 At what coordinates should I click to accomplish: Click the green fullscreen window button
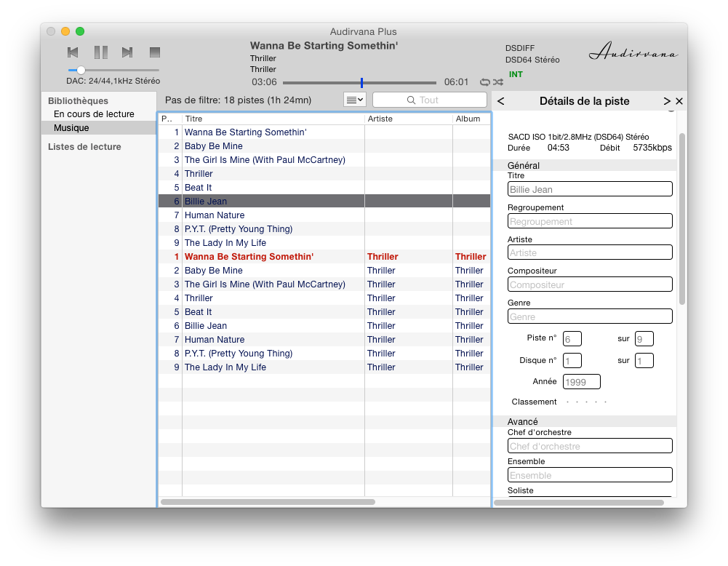(80, 31)
